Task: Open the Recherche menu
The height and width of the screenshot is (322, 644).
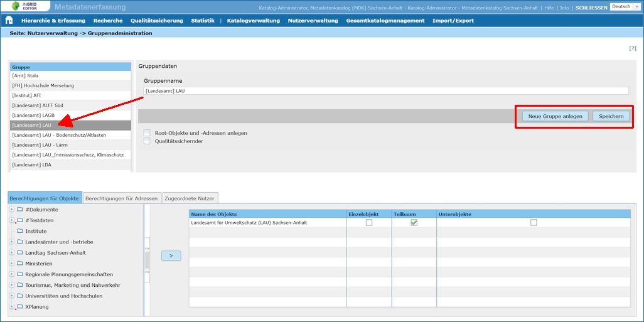Action: (x=108, y=21)
